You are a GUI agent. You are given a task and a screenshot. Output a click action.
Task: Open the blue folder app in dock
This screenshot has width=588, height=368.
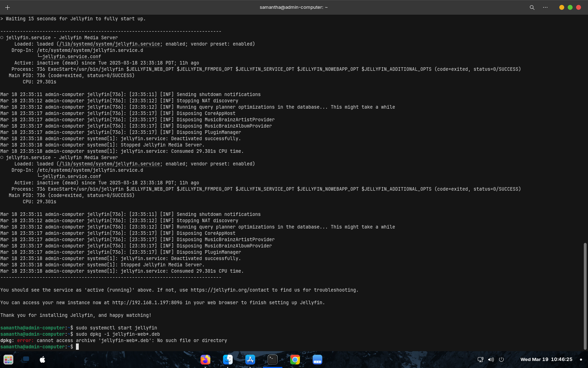[x=317, y=360]
